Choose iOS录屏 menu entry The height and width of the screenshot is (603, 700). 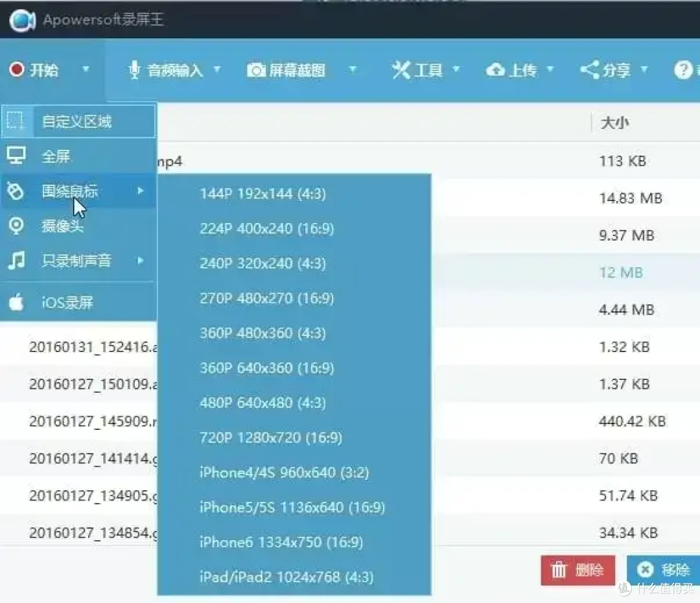coord(78,302)
